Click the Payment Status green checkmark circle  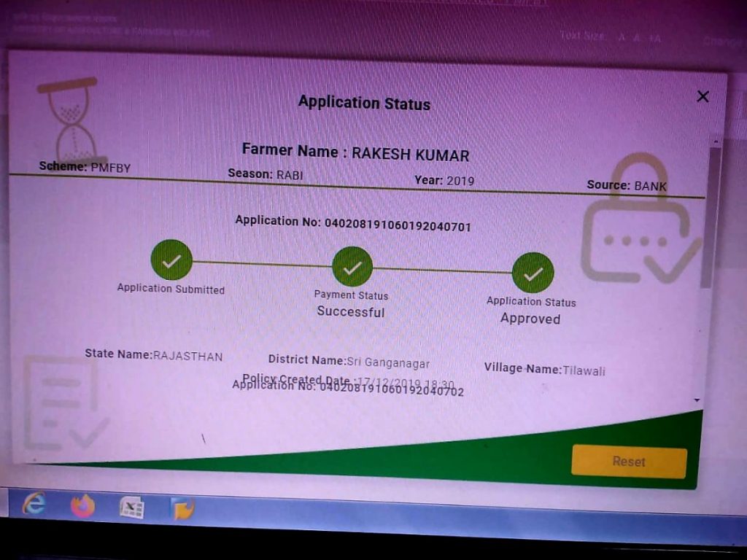tap(352, 267)
